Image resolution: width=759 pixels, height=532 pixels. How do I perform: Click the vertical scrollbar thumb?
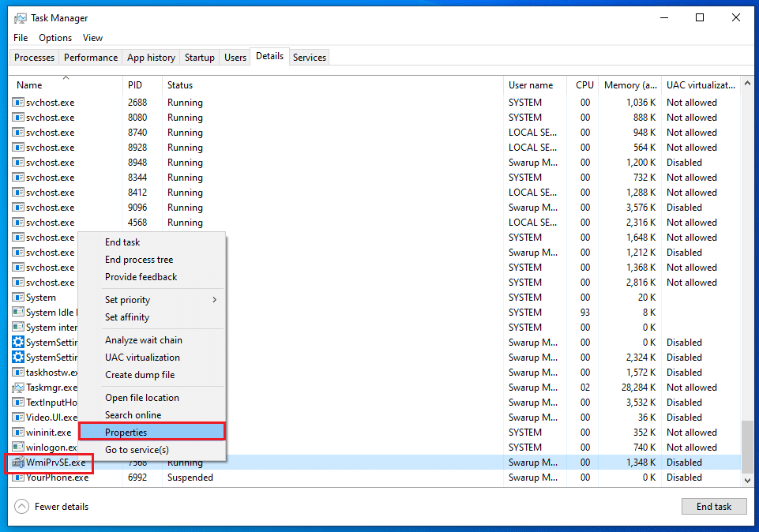point(747,447)
